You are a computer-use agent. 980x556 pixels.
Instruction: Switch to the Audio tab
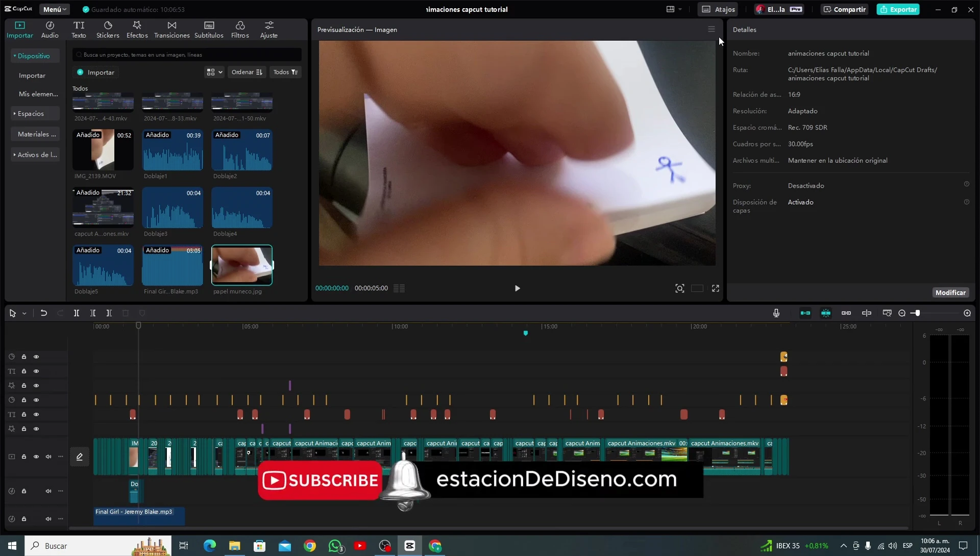tap(50, 30)
